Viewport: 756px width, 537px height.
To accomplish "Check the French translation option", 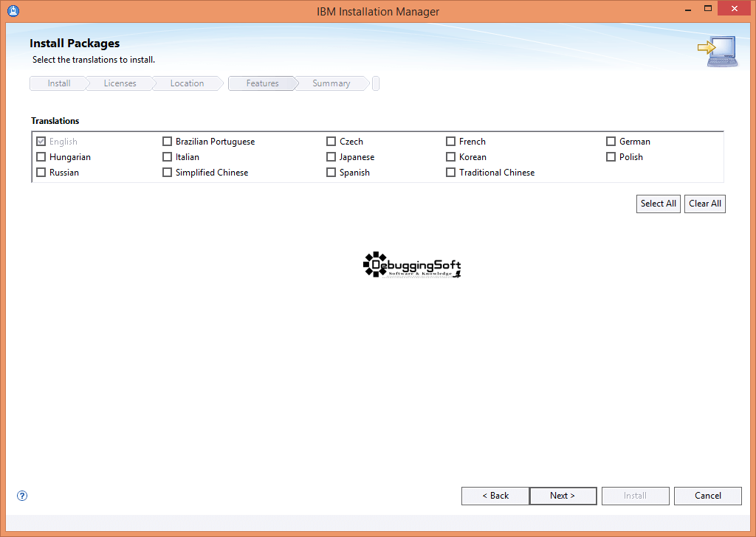I will pyautogui.click(x=451, y=142).
